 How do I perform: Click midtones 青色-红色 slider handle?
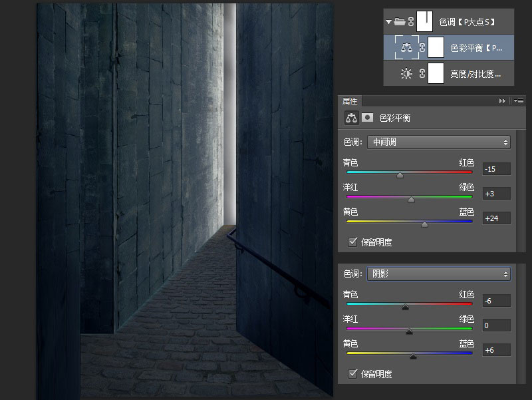pyautogui.click(x=400, y=175)
